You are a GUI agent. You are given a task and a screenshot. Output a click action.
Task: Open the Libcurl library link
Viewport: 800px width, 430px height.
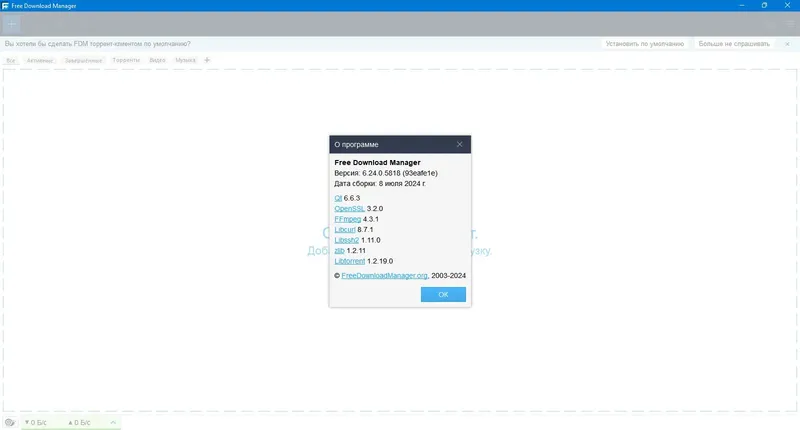(x=345, y=230)
